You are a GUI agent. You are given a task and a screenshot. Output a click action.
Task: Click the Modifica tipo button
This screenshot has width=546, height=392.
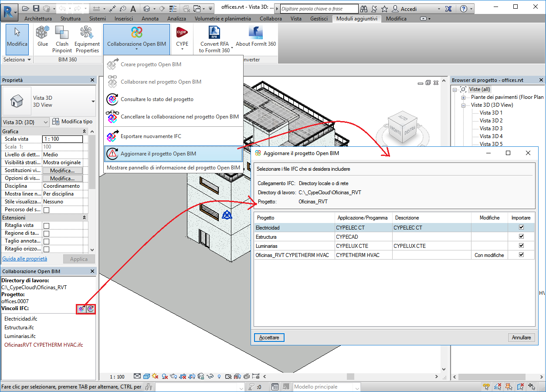coord(72,122)
